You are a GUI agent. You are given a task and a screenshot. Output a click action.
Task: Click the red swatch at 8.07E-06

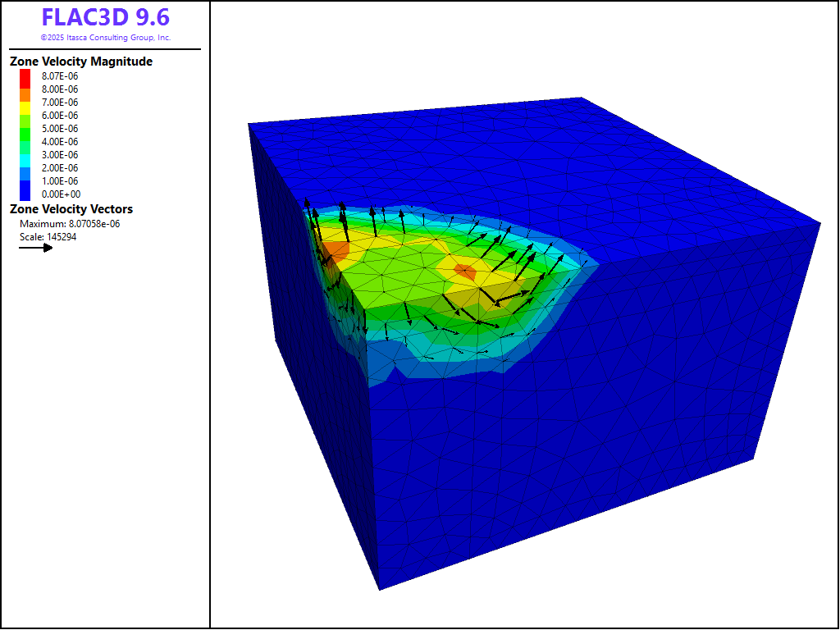pos(25,76)
